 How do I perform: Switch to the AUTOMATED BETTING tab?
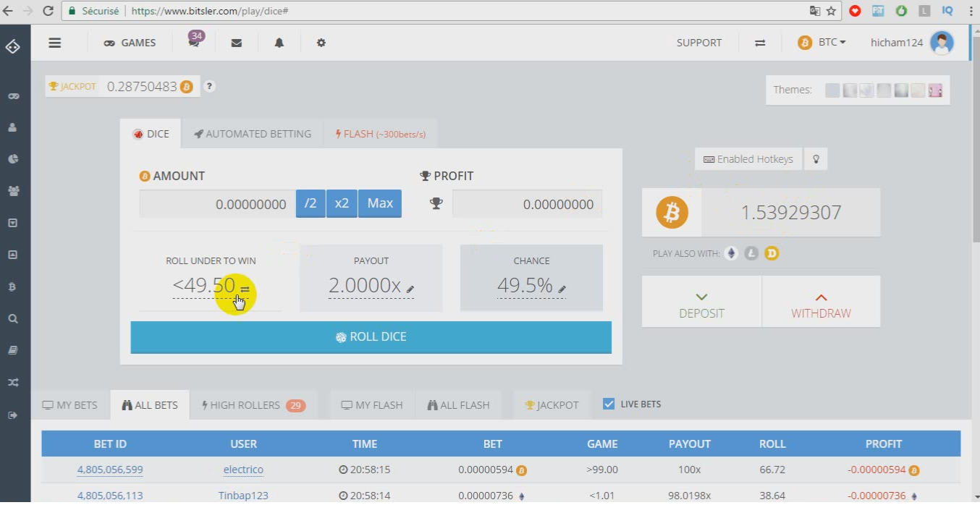pyautogui.click(x=253, y=134)
